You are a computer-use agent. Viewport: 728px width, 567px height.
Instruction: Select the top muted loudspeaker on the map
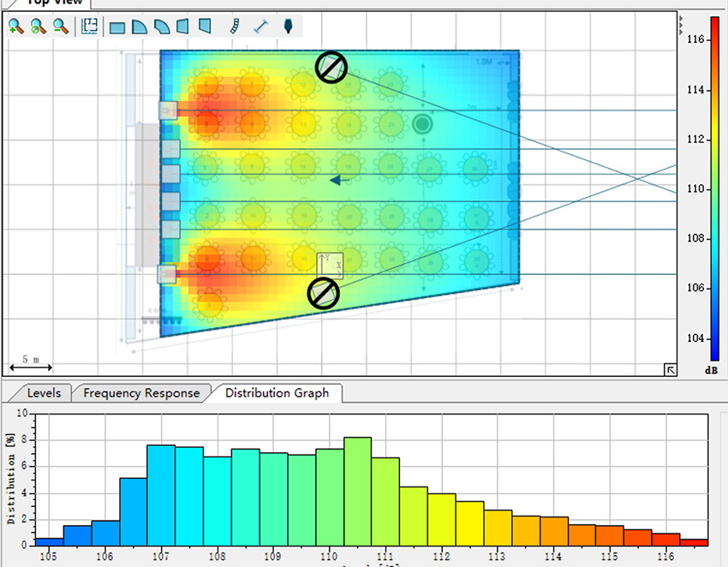pos(331,67)
